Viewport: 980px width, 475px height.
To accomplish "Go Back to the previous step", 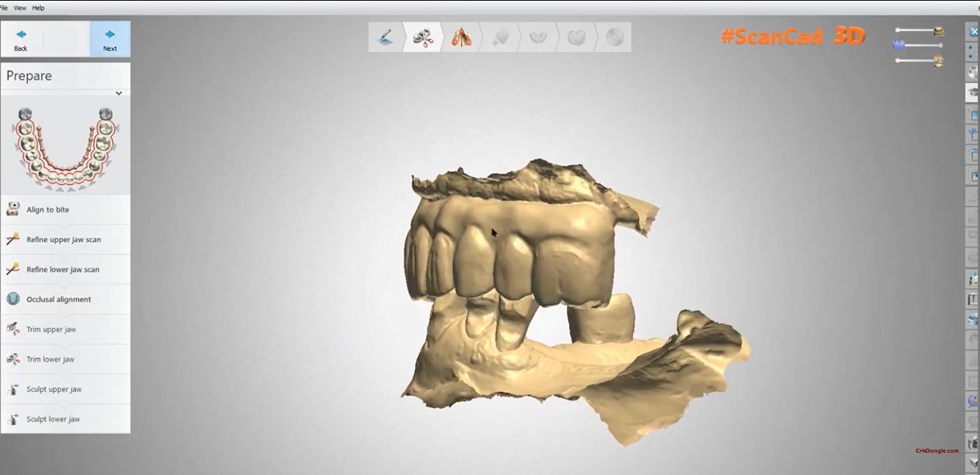I will coord(21,39).
